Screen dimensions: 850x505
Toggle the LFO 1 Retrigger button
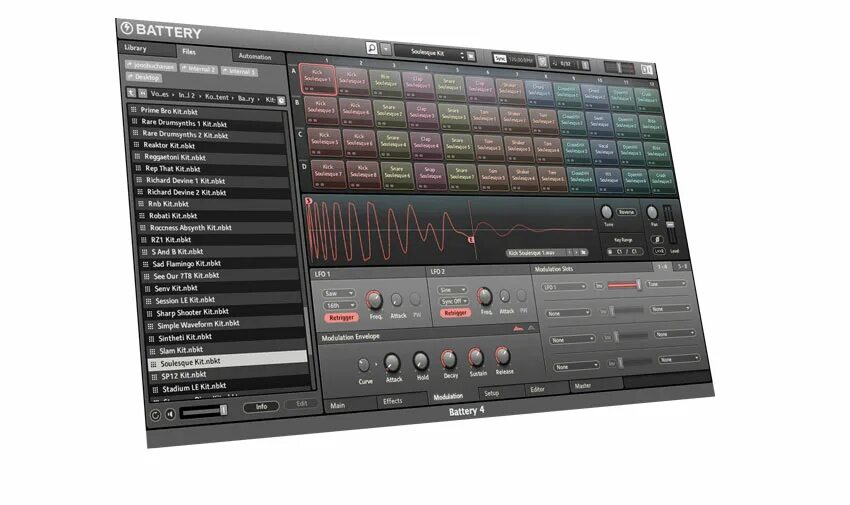(342, 318)
